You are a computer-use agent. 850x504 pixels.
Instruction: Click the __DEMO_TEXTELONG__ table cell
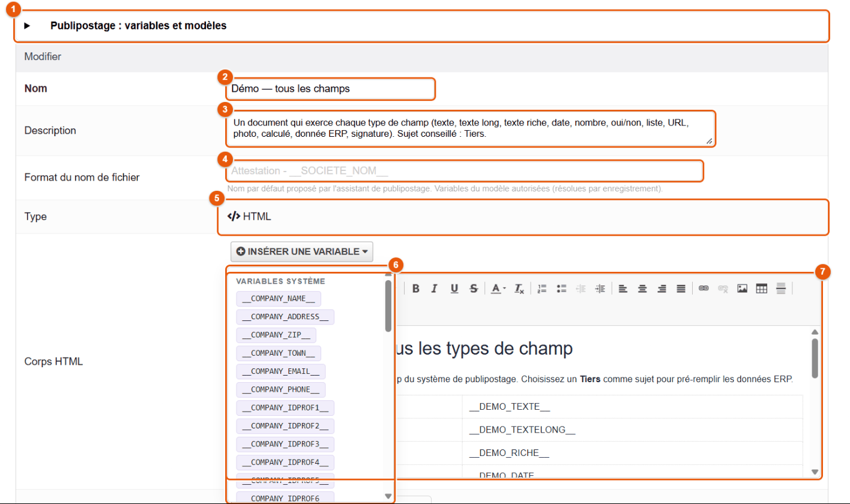click(632, 430)
